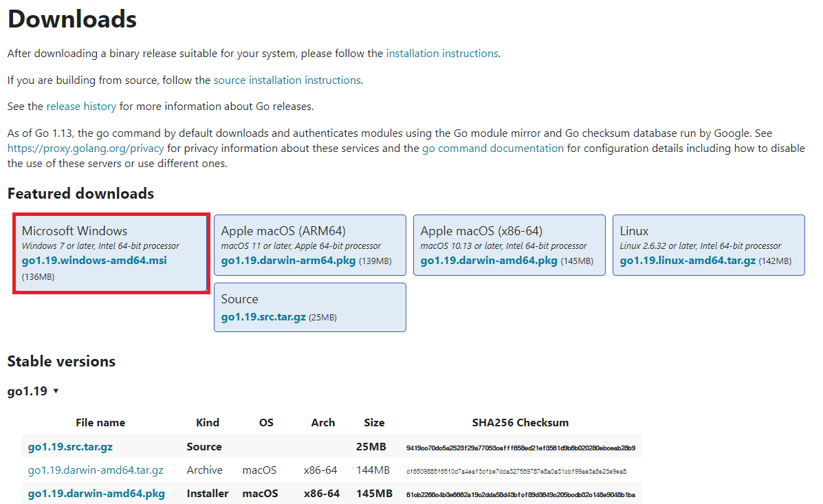823x504 pixels.
Task: Download go1.19.darwin-arm64.pkg featured package
Action: (288, 261)
